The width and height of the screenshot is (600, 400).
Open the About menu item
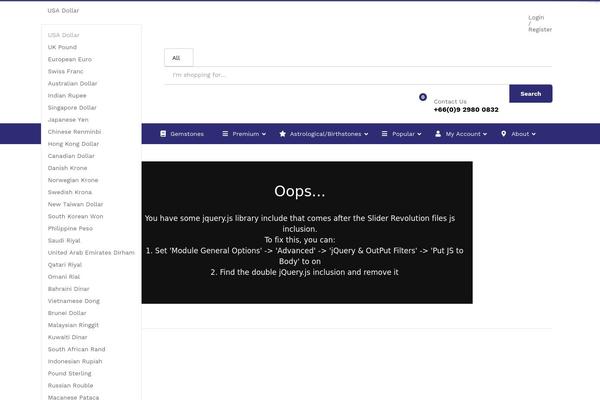[x=518, y=134]
